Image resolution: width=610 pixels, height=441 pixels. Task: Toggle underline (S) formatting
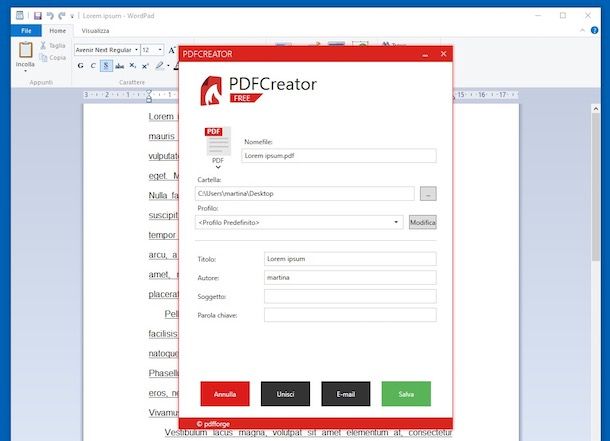106,66
